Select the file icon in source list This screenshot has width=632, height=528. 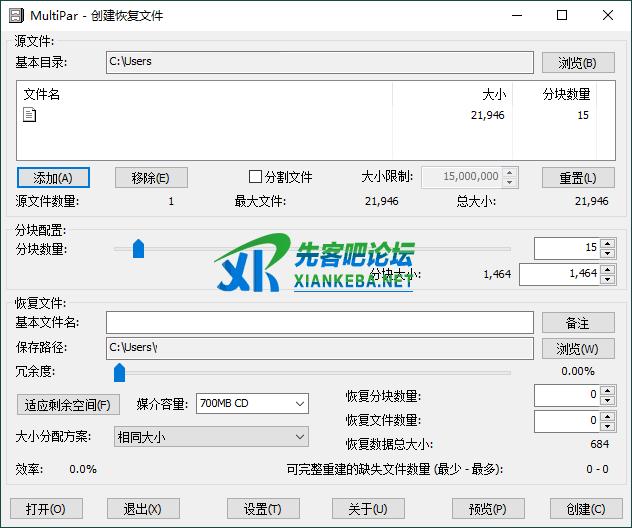pyautogui.click(x=30, y=115)
